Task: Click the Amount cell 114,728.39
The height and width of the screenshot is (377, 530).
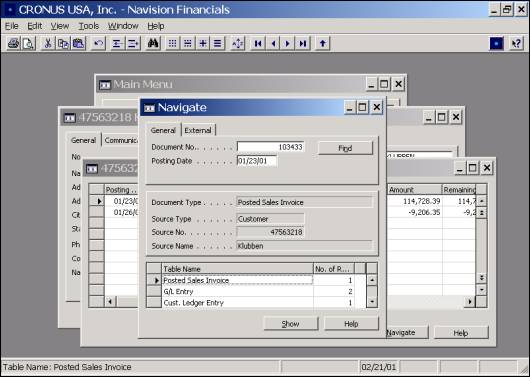Action: click(415, 201)
